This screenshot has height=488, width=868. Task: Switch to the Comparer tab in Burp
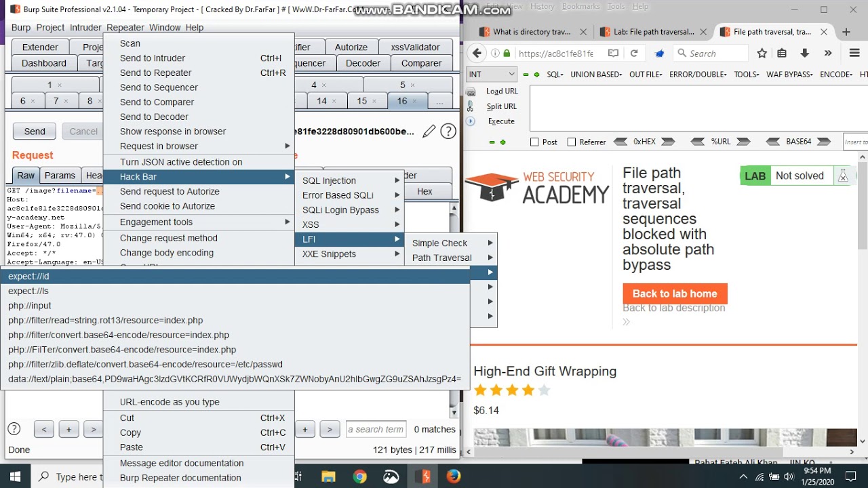[x=421, y=63]
